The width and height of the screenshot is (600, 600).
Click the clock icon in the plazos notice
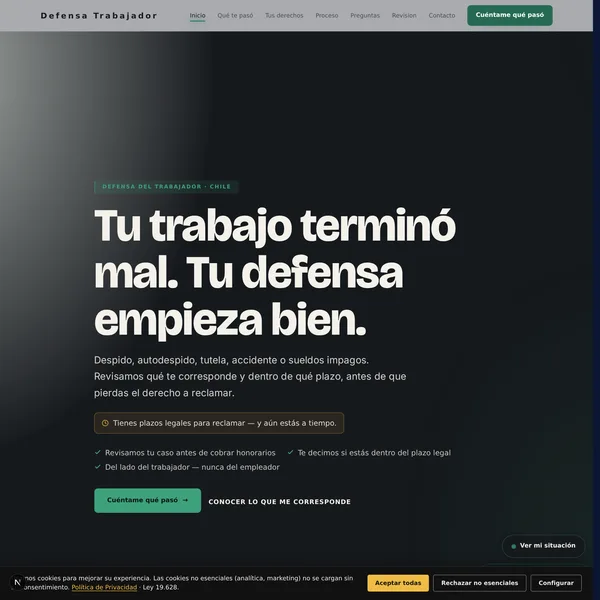point(105,423)
